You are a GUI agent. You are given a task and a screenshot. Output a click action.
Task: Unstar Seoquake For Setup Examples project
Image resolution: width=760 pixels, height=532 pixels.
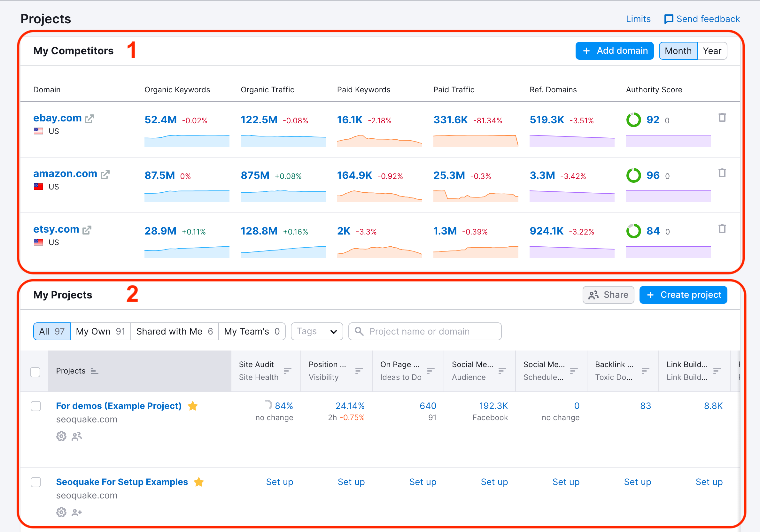pyautogui.click(x=198, y=482)
